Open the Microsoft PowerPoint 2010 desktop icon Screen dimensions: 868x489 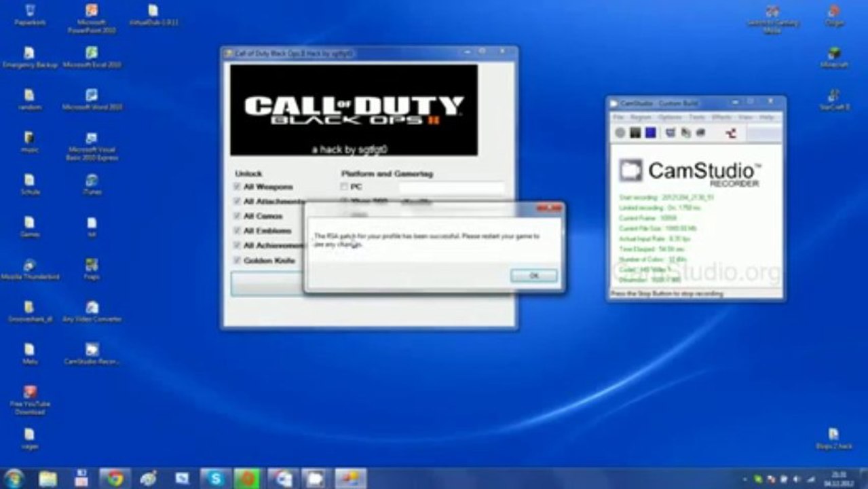click(92, 18)
